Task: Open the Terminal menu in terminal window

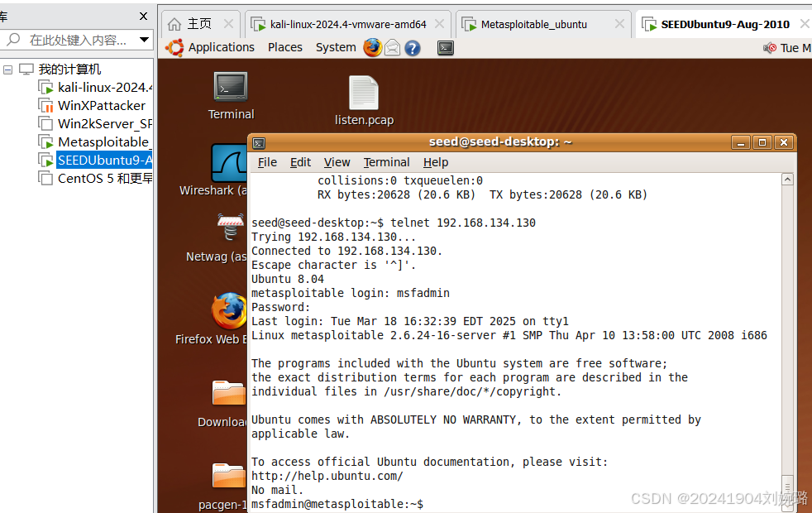Action: pos(386,162)
